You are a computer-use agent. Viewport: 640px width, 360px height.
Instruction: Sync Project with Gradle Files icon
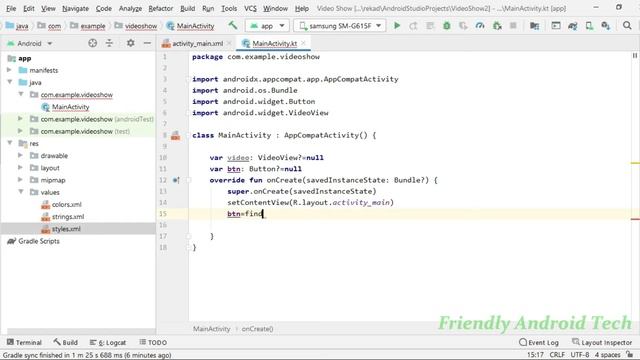572,26
